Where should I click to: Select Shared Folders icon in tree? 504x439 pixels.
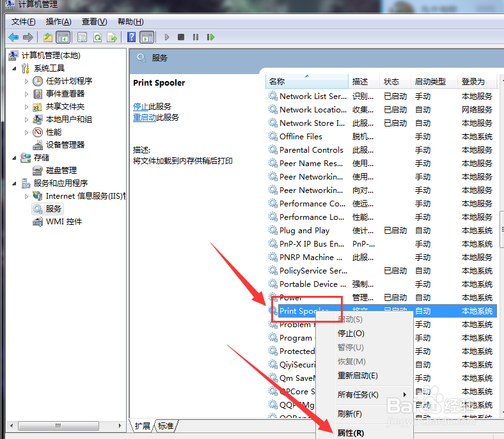tap(38, 107)
